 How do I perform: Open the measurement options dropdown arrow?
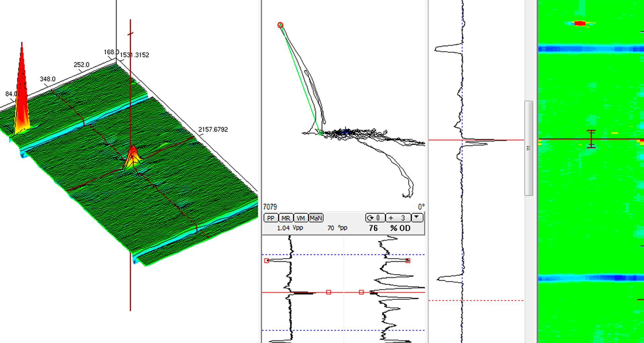pyautogui.click(x=416, y=218)
